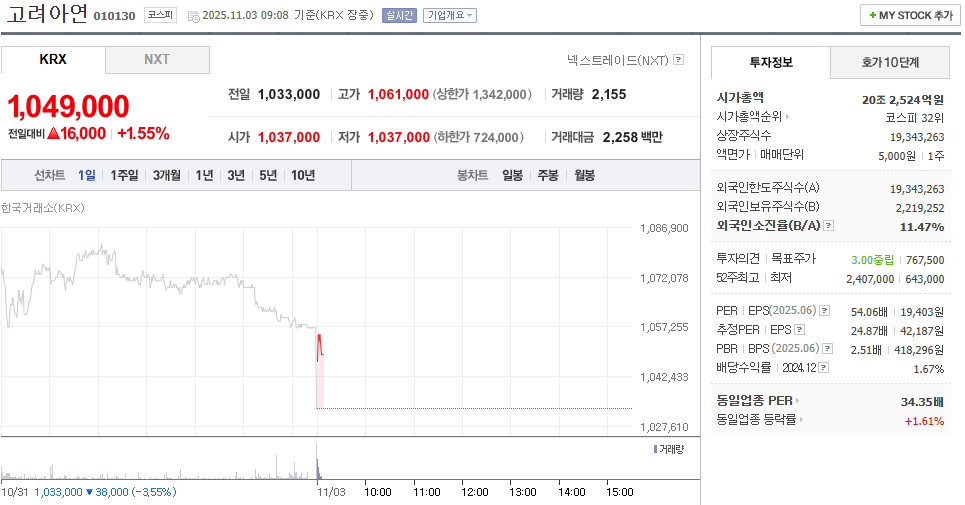Image resolution: width=965 pixels, height=505 pixels.
Task: Click the plus icon on MY STOCK 추가
Action: pyautogui.click(x=872, y=15)
